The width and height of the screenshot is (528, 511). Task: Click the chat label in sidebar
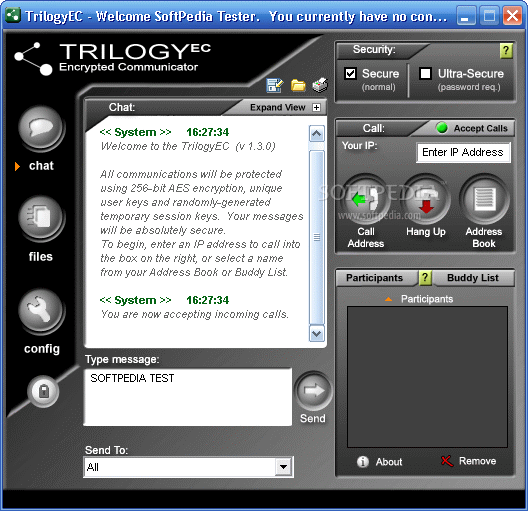[x=41, y=166]
